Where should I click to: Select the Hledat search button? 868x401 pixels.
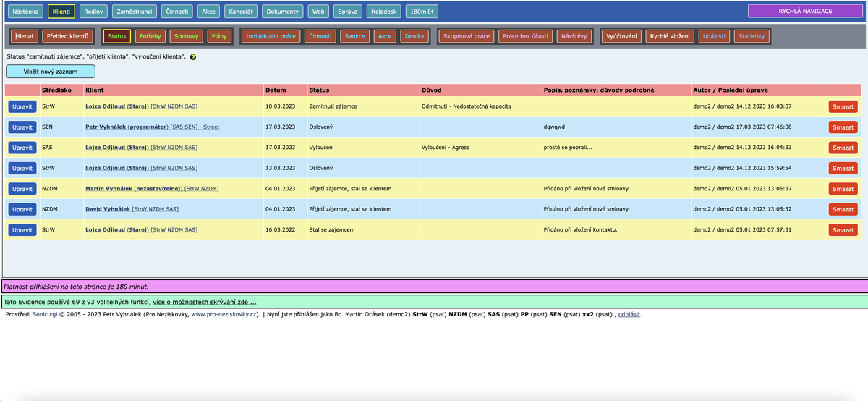point(24,36)
